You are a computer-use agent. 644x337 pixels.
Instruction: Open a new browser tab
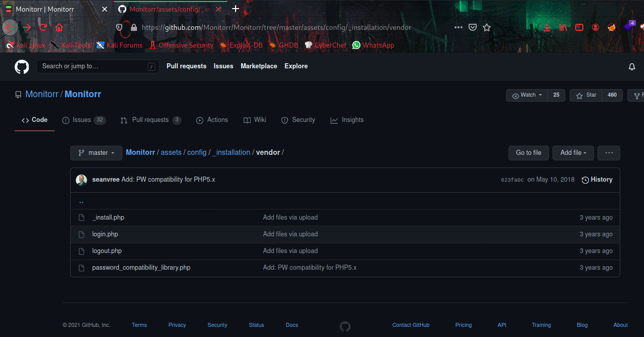(236, 9)
